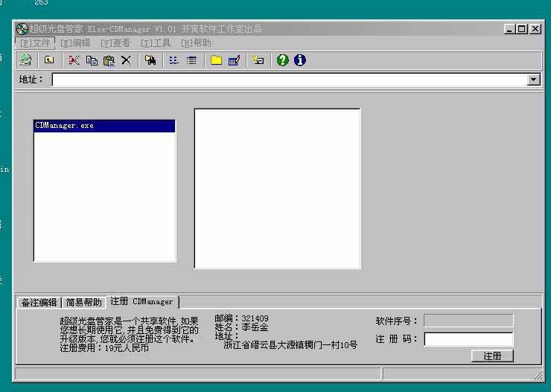Viewport: 551px width, 392px height.
Task: Expand the 地址 address dropdown arrow
Action: 533,80
